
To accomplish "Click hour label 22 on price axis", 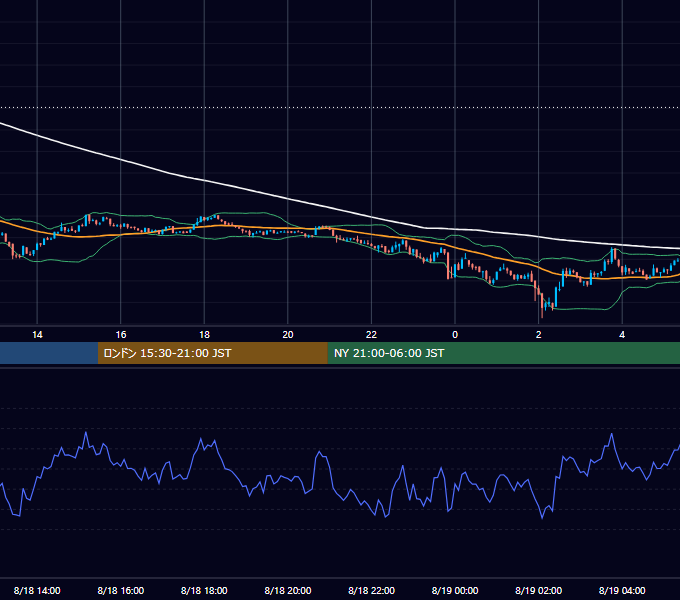I will coord(371,335).
